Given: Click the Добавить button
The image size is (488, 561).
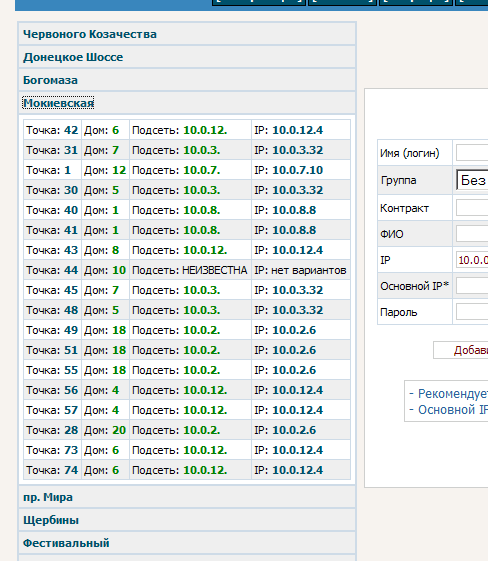Looking at the screenshot, I should click(461, 350).
